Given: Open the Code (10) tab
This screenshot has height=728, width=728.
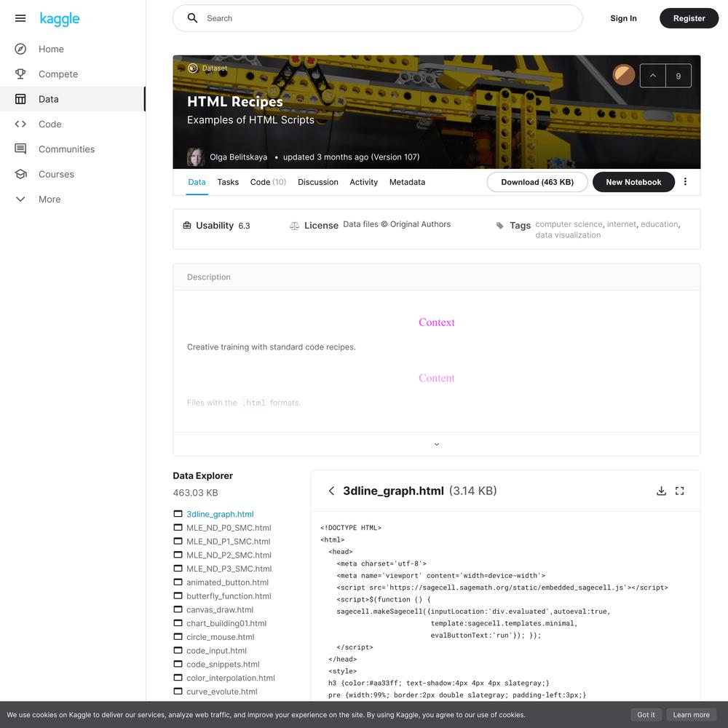Looking at the screenshot, I should coord(268,182).
